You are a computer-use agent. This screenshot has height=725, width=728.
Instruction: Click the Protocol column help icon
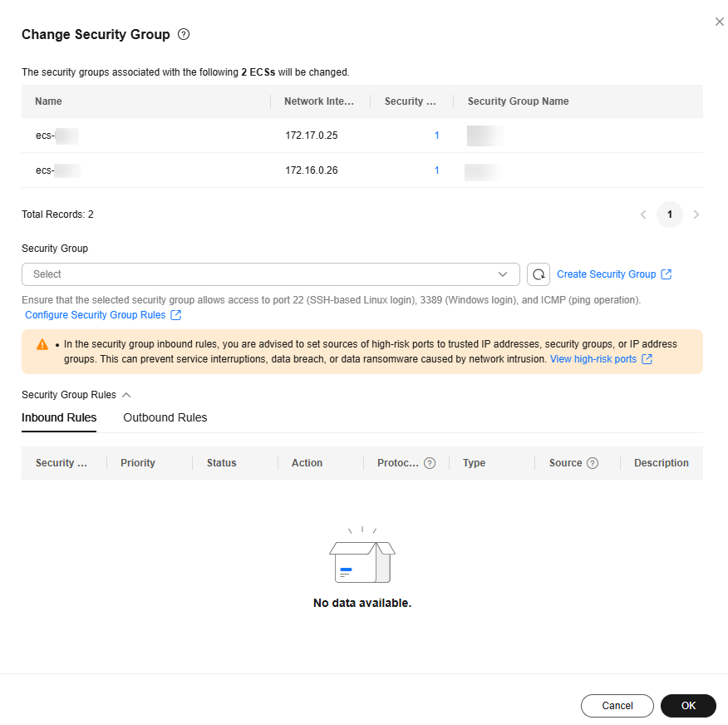tap(430, 463)
